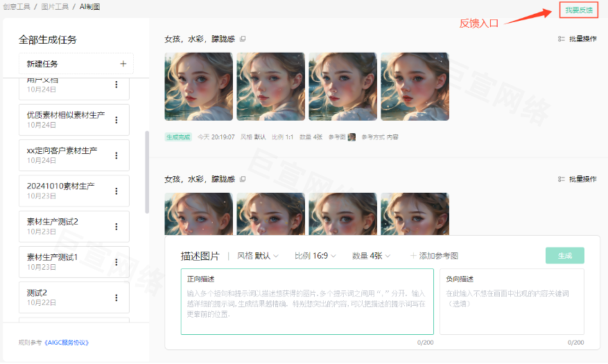Click the 今天 20:19:07 timestamp
The image size is (608, 364).
point(216,137)
